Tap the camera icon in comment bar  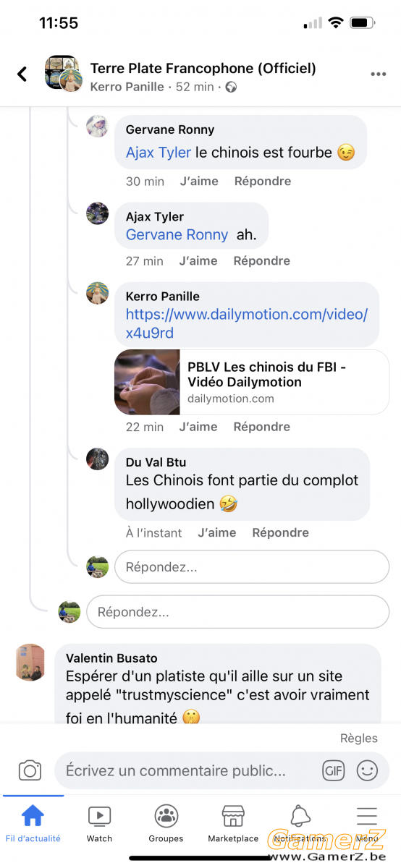click(x=30, y=770)
